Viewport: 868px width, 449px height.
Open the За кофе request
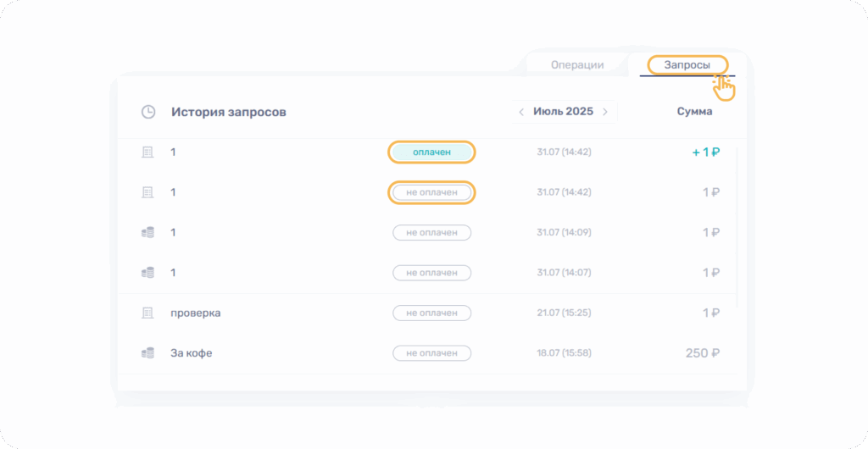click(192, 352)
